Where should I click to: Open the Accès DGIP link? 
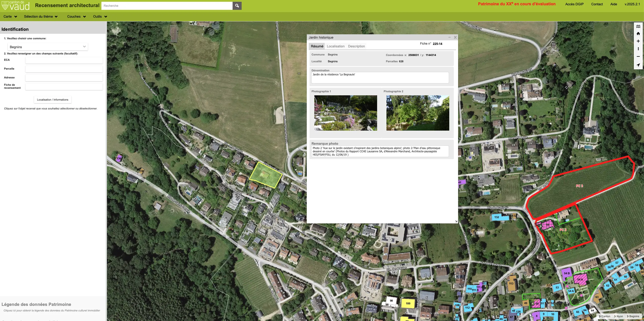pos(574,4)
